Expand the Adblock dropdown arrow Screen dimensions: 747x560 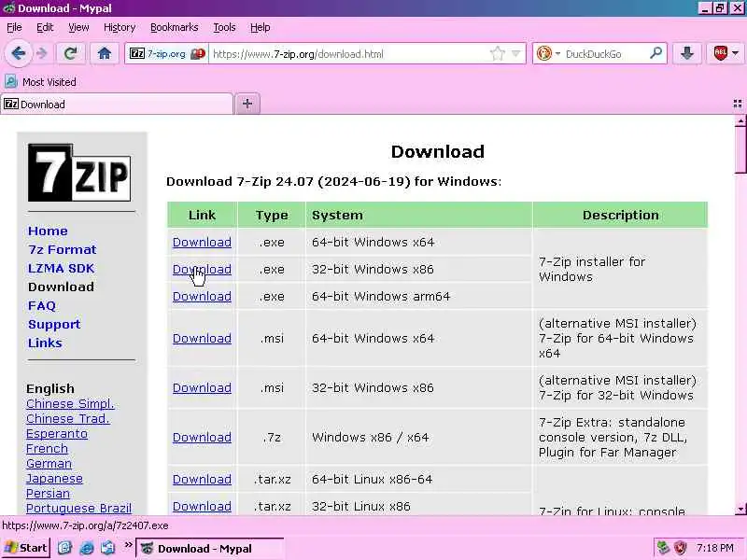[736, 53]
